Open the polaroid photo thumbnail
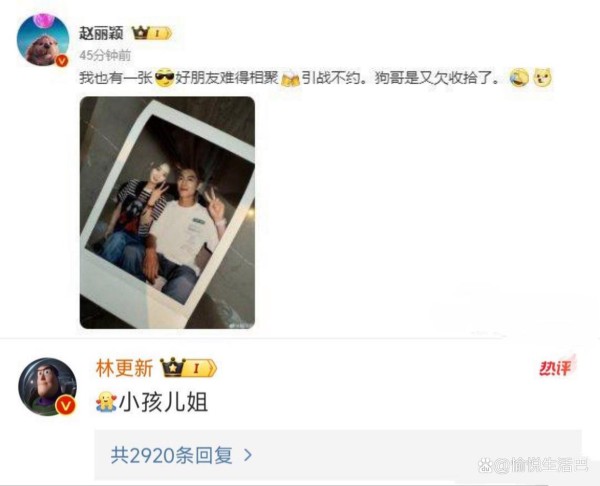This screenshot has height=486, width=600. point(167,213)
